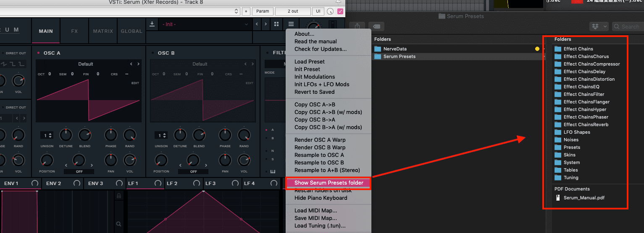
Task: Click ENV 1 modulation source circle
Action: [34, 183]
